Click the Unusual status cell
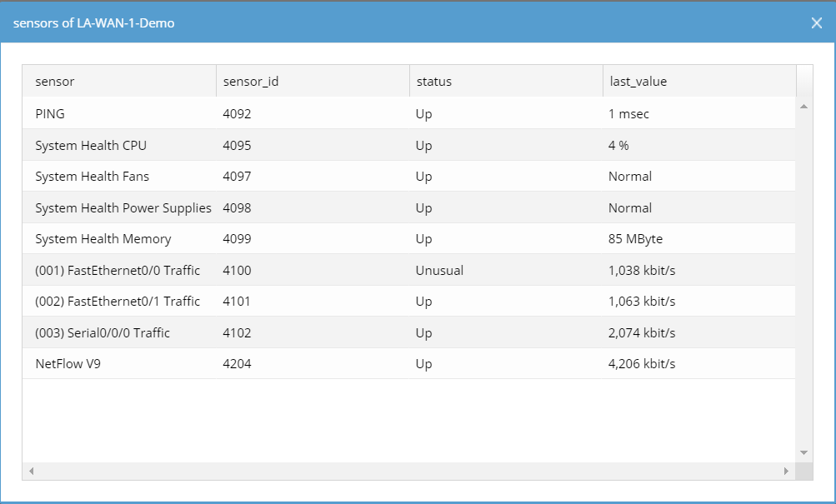 click(x=439, y=271)
